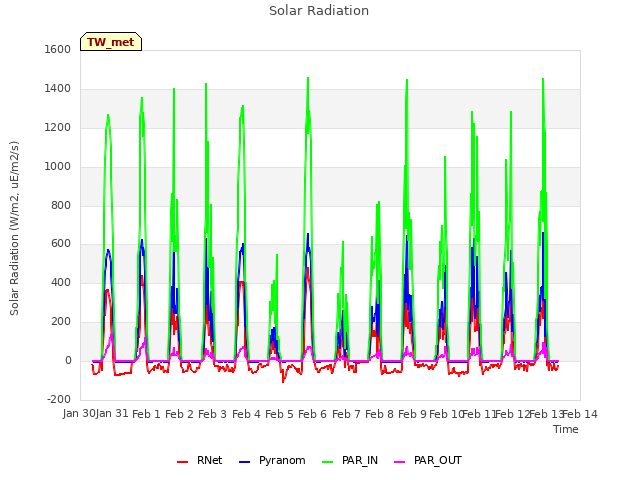640x480 pixels.
Task: Click the Feb 7 x-axis tick label
Action: tap(347, 414)
